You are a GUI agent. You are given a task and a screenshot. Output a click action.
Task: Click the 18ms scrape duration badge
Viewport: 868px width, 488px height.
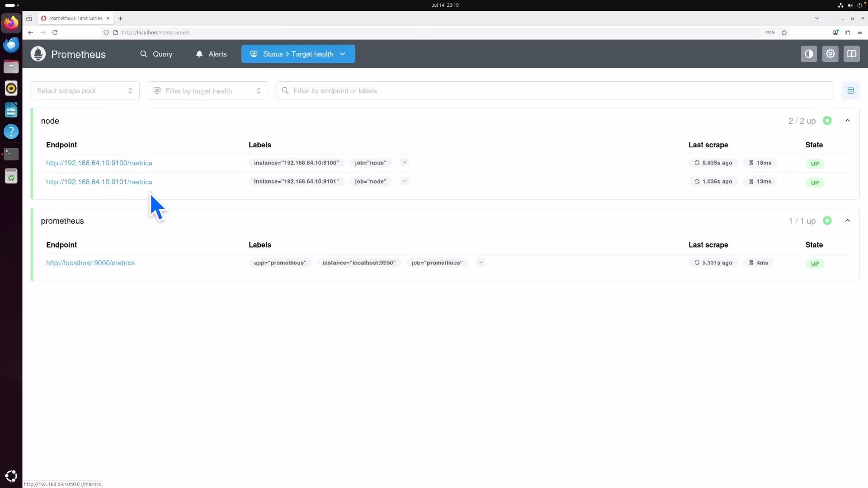click(x=760, y=163)
